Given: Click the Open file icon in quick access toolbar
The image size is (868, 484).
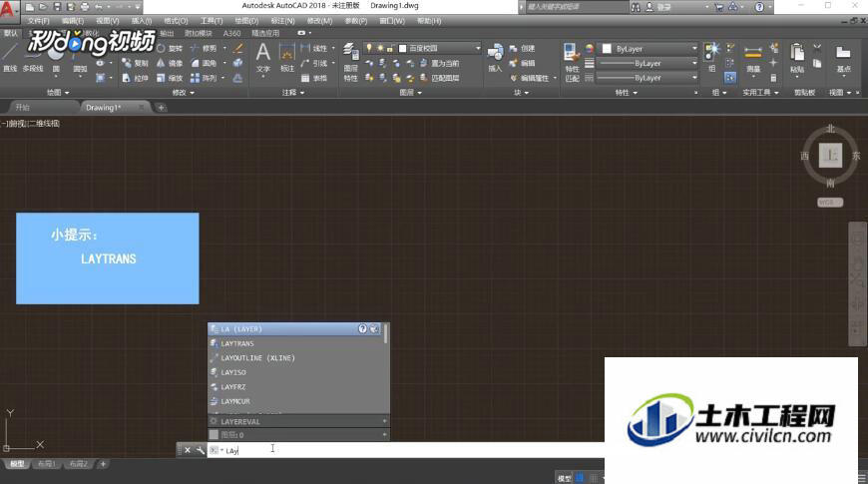Looking at the screenshot, I should pos(43,7).
